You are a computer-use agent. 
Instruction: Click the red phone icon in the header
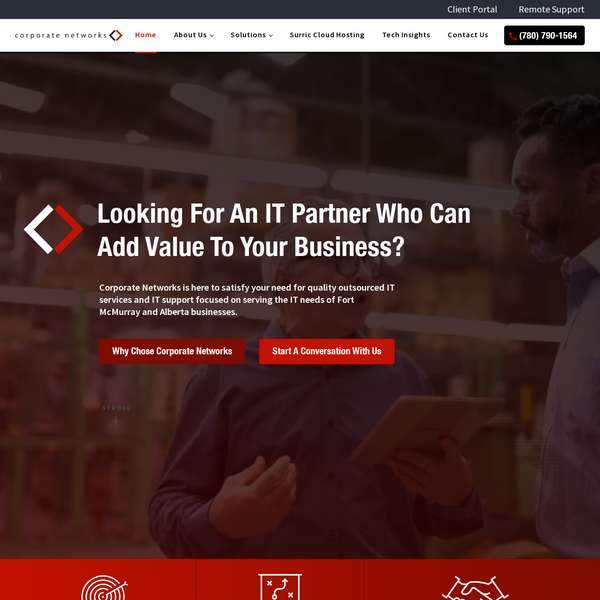[513, 36]
